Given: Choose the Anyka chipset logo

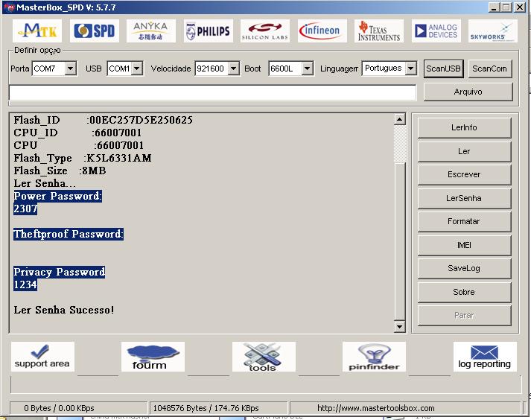Looking at the screenshot, I should [x=151, y=31].
